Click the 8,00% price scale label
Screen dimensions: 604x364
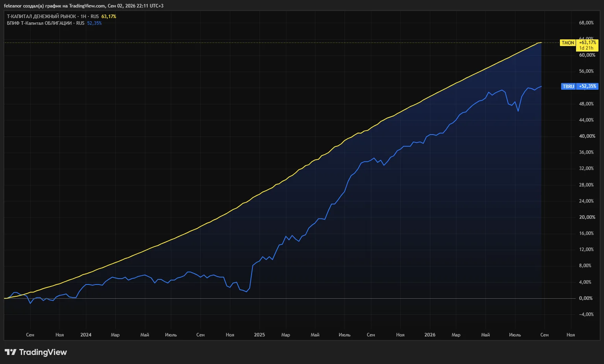pos(585,266)
